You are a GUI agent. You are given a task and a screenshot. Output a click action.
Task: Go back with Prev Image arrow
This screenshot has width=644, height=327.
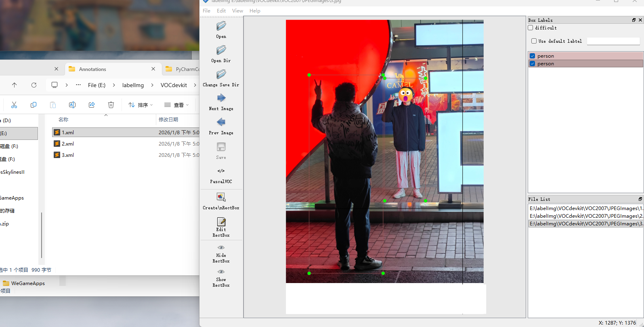click(x=221, y=122)
